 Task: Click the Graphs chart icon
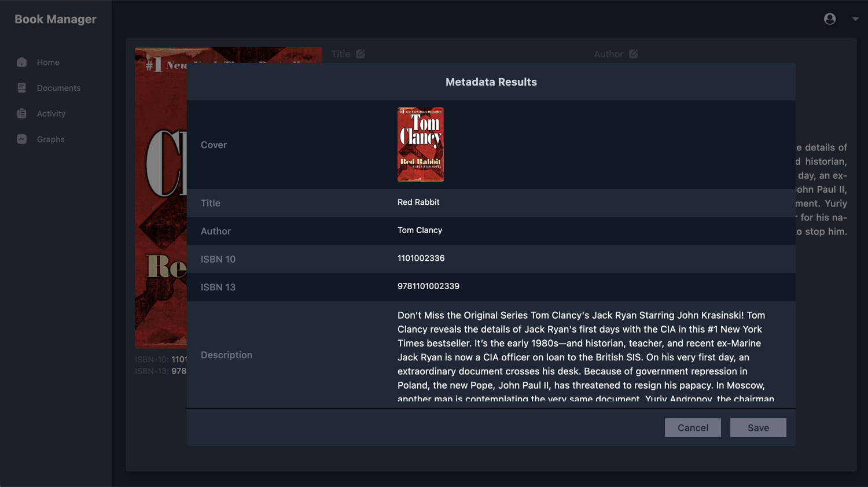(22, 139)
